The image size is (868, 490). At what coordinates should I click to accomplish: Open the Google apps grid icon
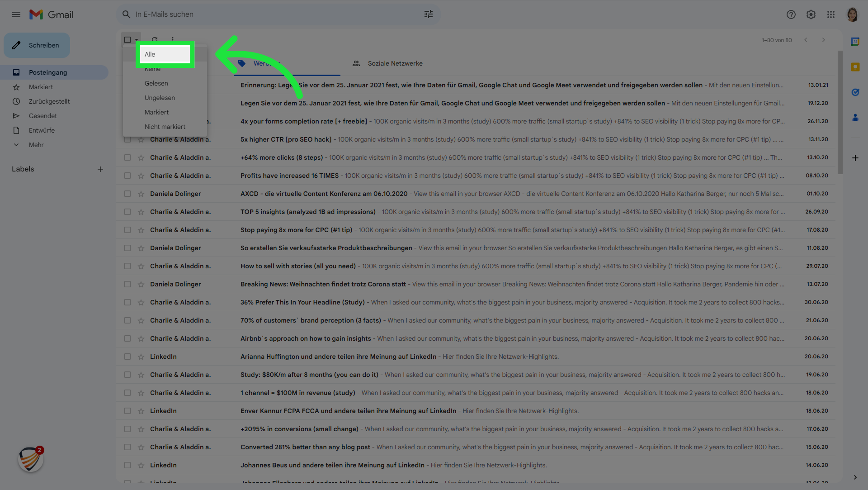coord(830,14)
